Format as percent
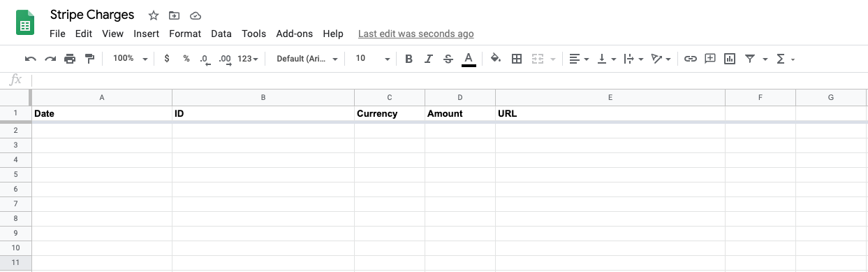The width and height of the screenshot is (868, 272). point(186,59)
